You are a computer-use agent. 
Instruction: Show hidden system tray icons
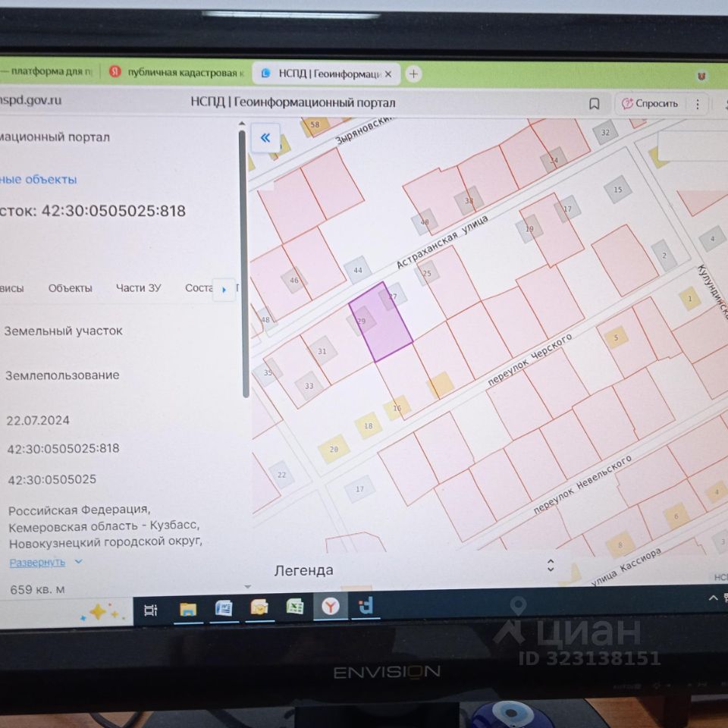click(x=713, y=598)
